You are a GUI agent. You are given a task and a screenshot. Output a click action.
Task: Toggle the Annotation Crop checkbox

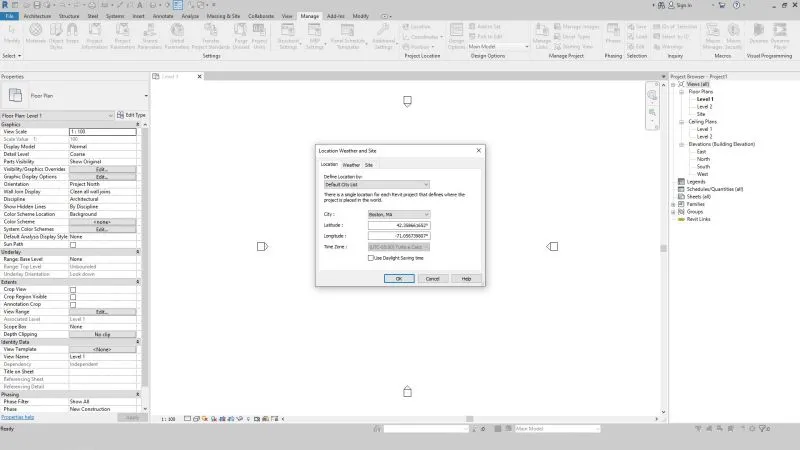73,305
